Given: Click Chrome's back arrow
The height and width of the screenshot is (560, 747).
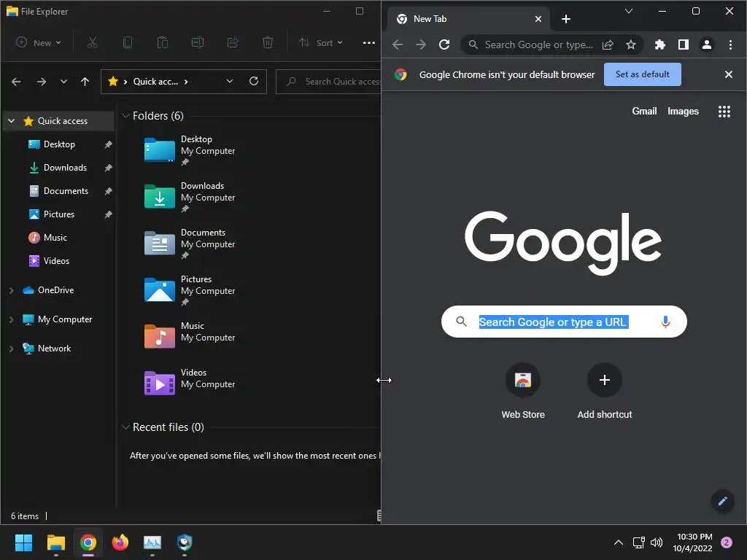Looking at the screenshot, I should [x=398, y=44].
